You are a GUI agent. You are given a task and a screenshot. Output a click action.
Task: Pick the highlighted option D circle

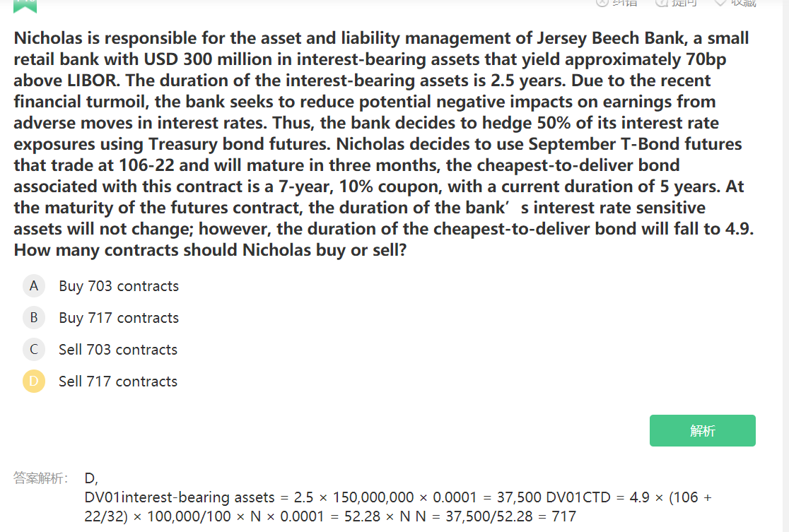tap(33, 382)
